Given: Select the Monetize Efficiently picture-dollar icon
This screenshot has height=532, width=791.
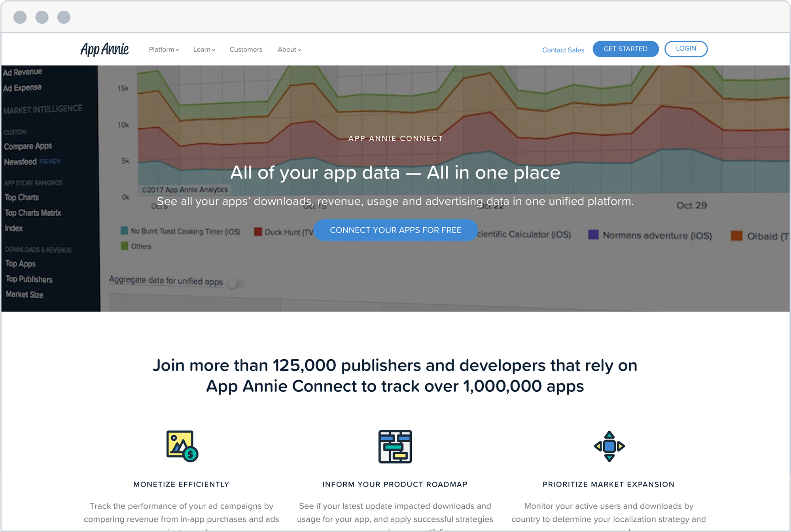Looking at the screenshot, I should pyautogui.click(x=182, y=446).
